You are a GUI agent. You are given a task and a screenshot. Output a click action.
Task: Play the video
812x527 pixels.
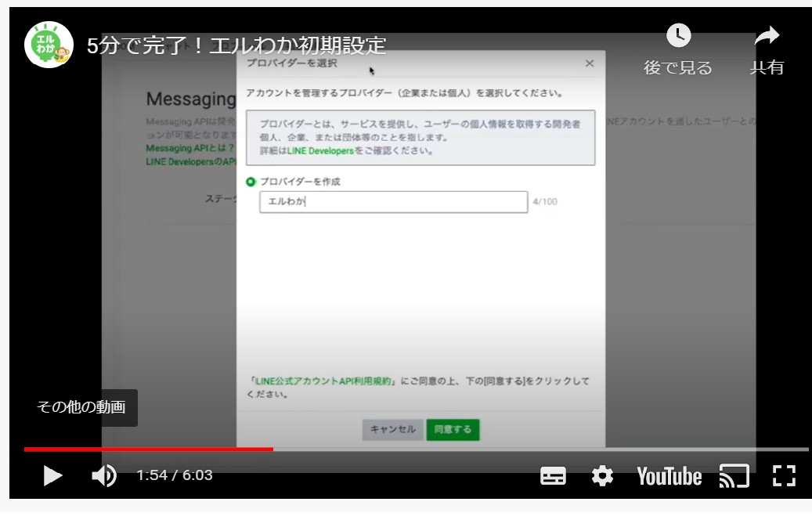click(52, 475)
